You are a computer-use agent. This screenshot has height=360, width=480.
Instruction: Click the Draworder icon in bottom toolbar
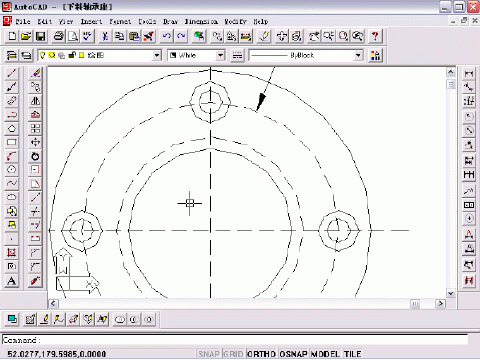[x=12, y=319]
